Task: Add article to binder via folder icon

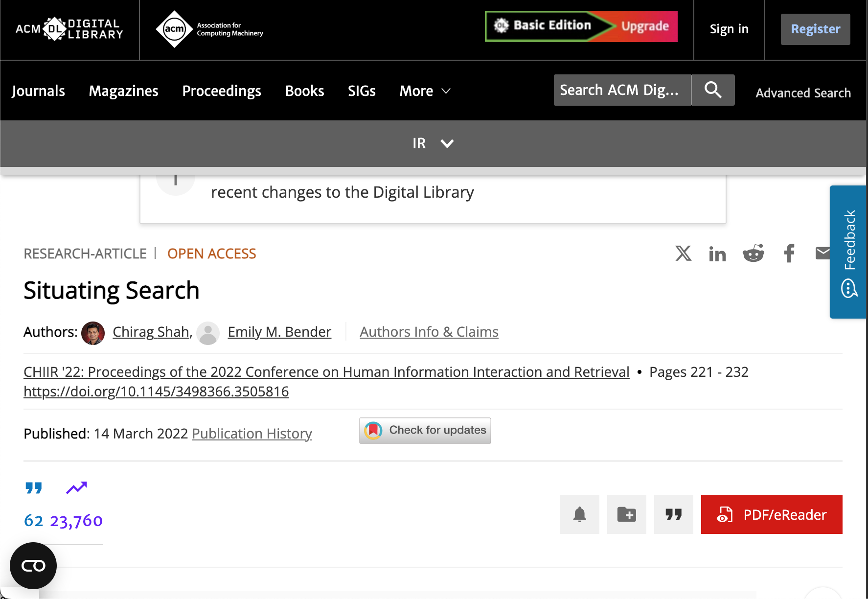Action: pos(626,514)
